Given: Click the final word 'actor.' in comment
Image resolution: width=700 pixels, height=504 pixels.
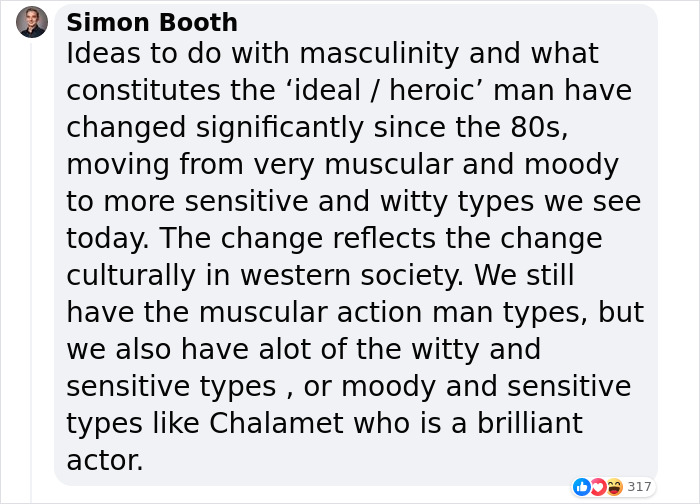Looking at the screenshot, I should pos(105,461).
